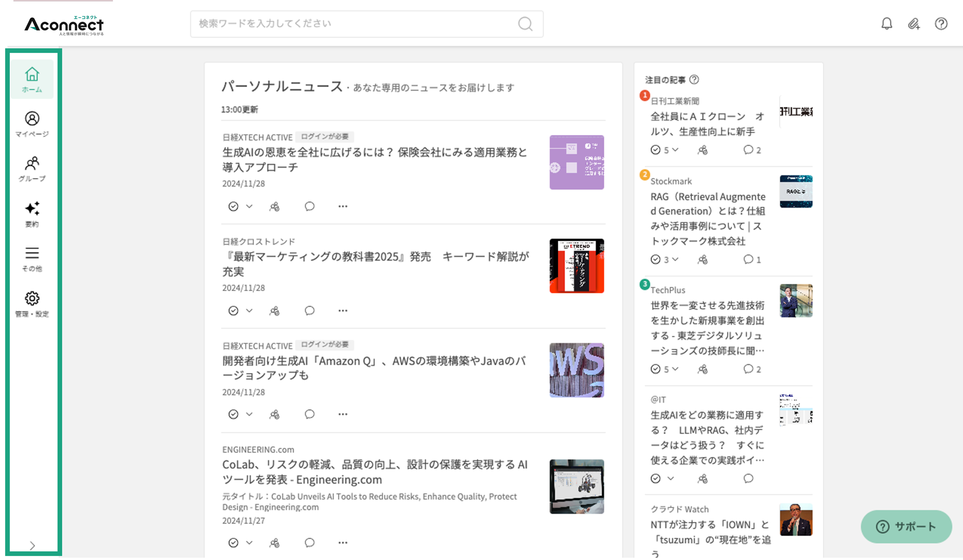This screenshot has width=963, height=560.
Task: Expand check dropdown on the @IT article
Action: [x=671, y=479]
